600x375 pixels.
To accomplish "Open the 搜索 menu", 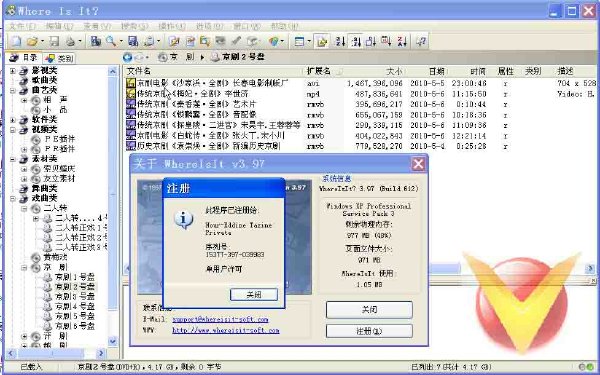I will tap(134, 26).
